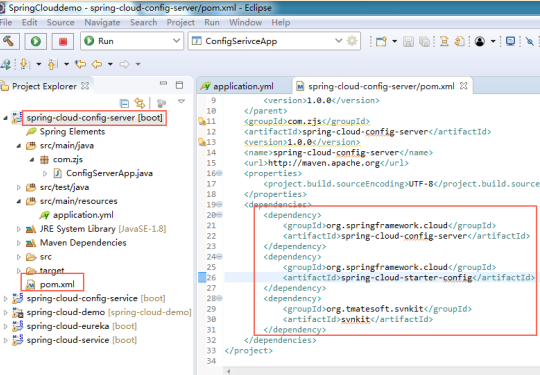Open the Project menu
This screenshot has height=375, width=540.
pos(180,22)
